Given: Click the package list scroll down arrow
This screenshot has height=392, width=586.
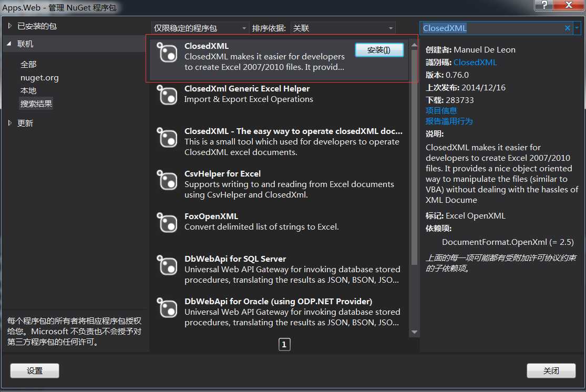Looking at the screenshot, I should (414, 332).
